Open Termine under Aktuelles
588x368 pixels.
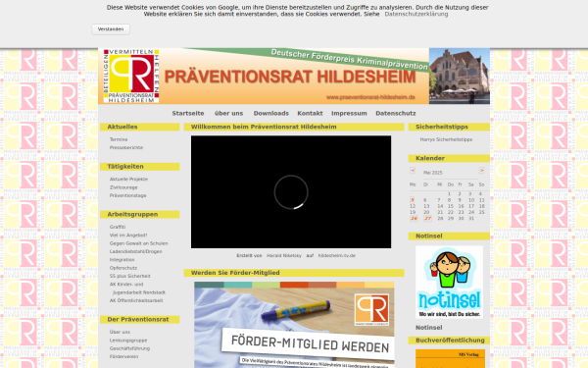119,139
